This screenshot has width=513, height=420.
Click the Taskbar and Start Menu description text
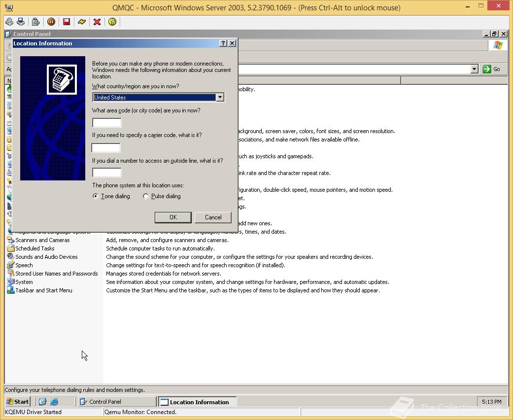click(x=243, y=290)
